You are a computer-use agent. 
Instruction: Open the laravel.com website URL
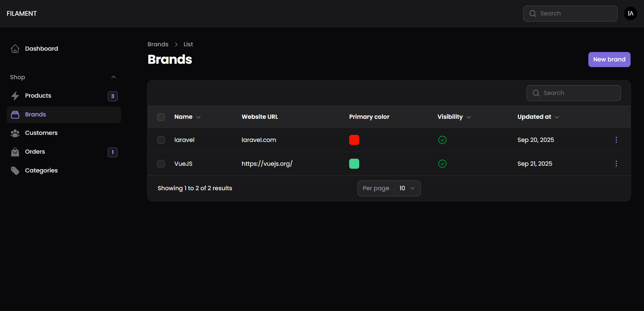point(259,140)
